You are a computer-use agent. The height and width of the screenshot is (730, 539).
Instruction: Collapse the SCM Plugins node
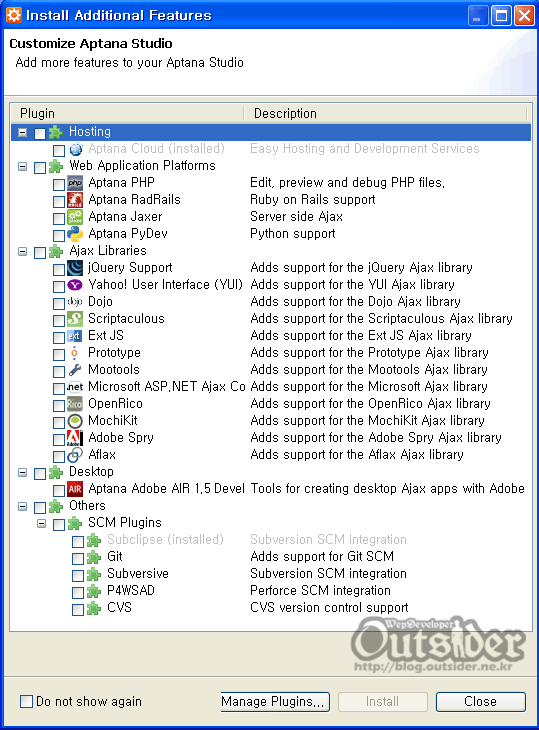click(41, 524)
